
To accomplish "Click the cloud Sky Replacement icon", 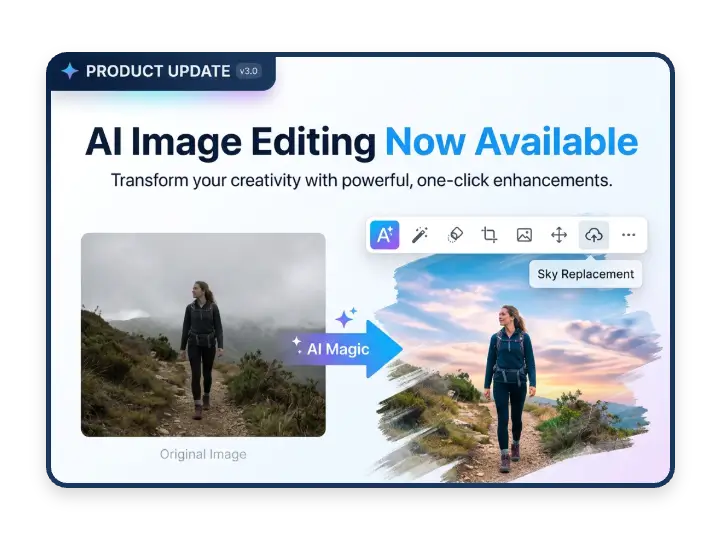I will (x=594, y=235).
